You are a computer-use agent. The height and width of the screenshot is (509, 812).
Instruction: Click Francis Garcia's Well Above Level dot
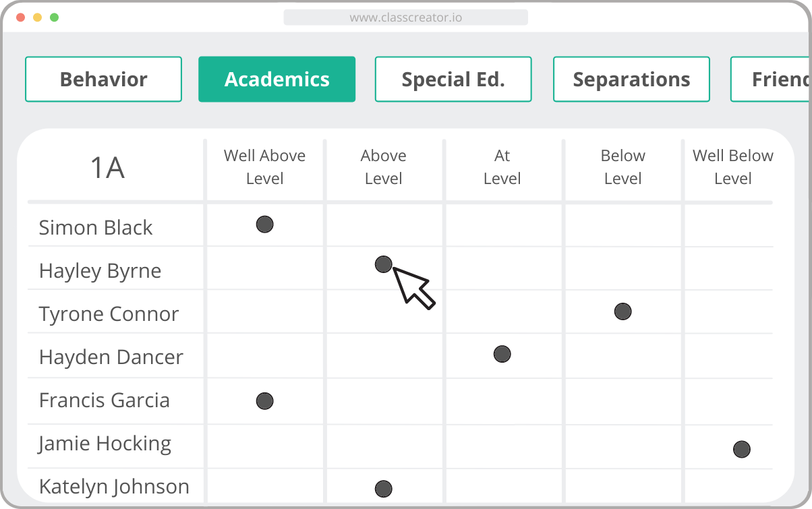point(264,402)
